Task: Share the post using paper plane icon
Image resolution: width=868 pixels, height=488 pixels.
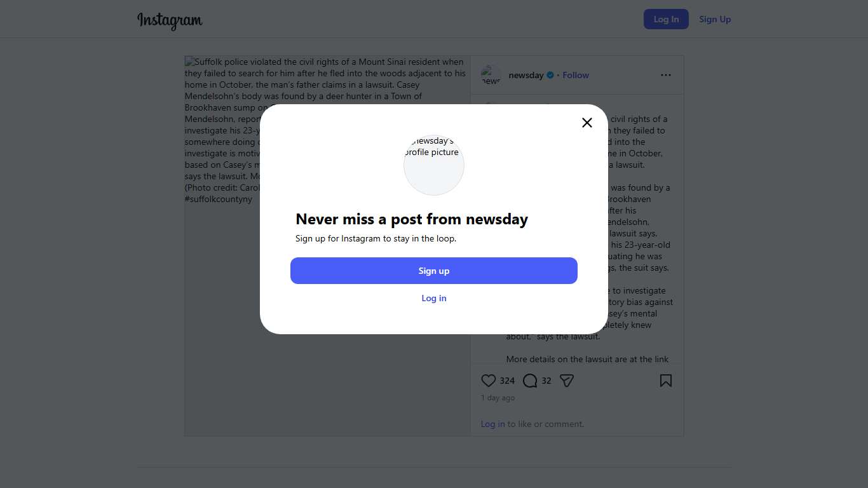Action: coord(567,381)
